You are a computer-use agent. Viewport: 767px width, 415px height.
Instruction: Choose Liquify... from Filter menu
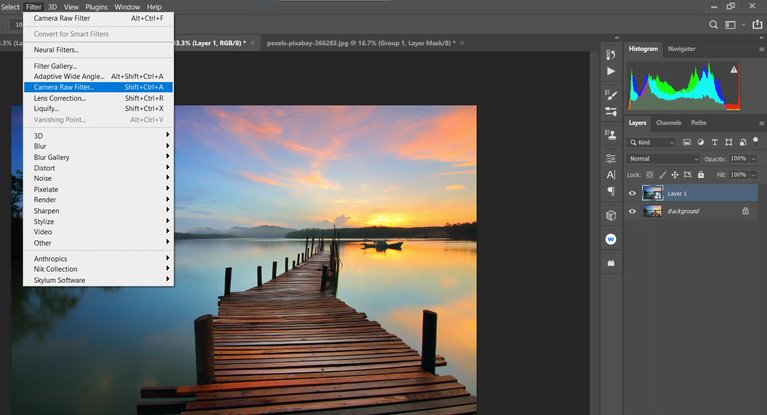tap(98, 109)
